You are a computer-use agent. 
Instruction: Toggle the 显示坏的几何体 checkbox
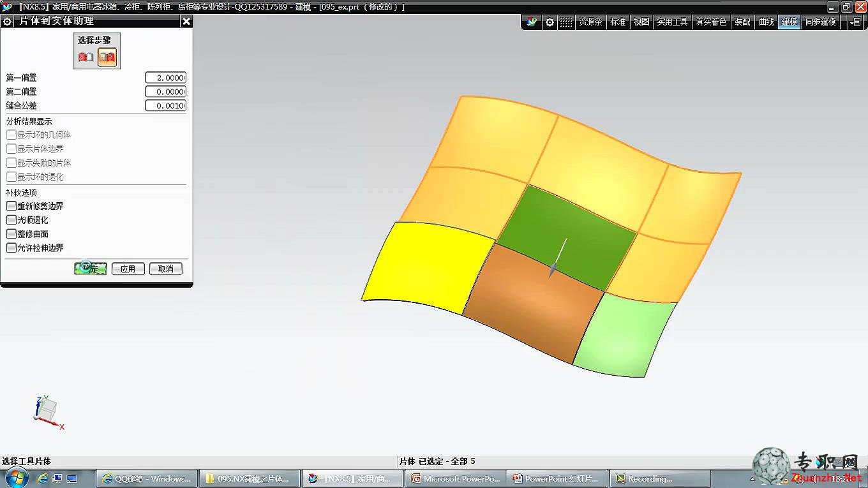tap(11, 135)
